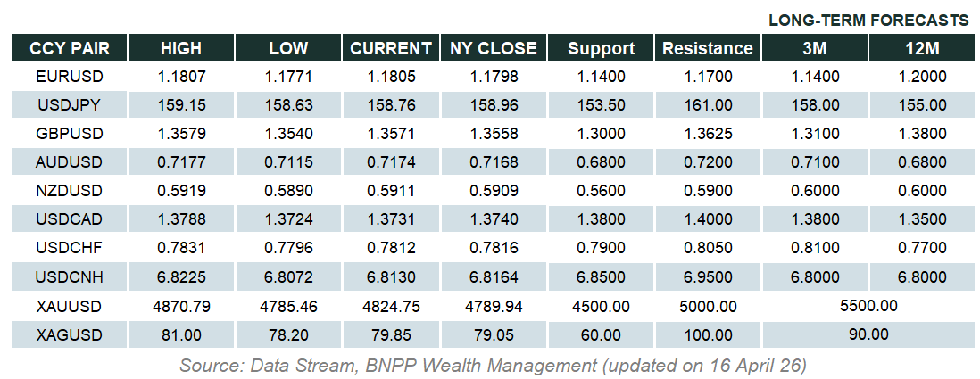Click the NY CLOSE column header
This screenshot has height=379, width=980.
pos(494,48)
